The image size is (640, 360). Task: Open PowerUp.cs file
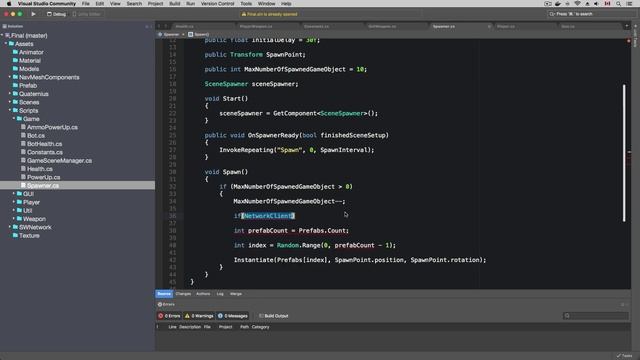pyautogui.click(x=43, y=177)
